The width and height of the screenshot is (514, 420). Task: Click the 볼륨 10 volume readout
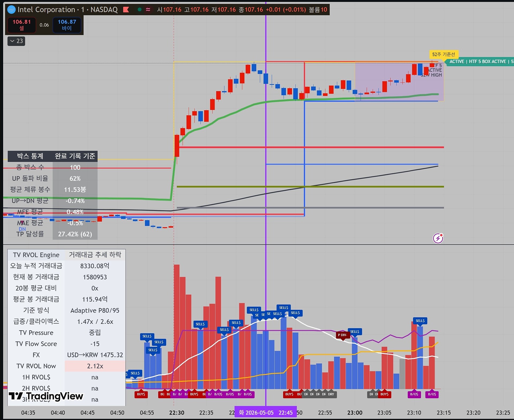coord(318,10)
